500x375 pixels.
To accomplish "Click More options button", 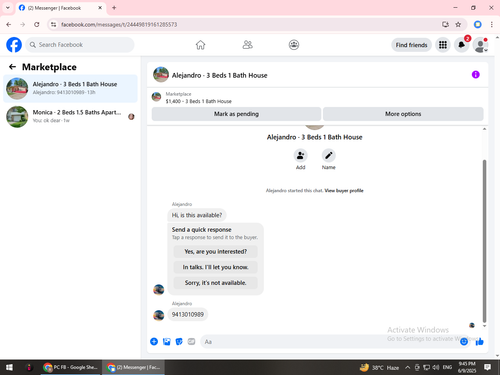I will click(x=403, y=114).
